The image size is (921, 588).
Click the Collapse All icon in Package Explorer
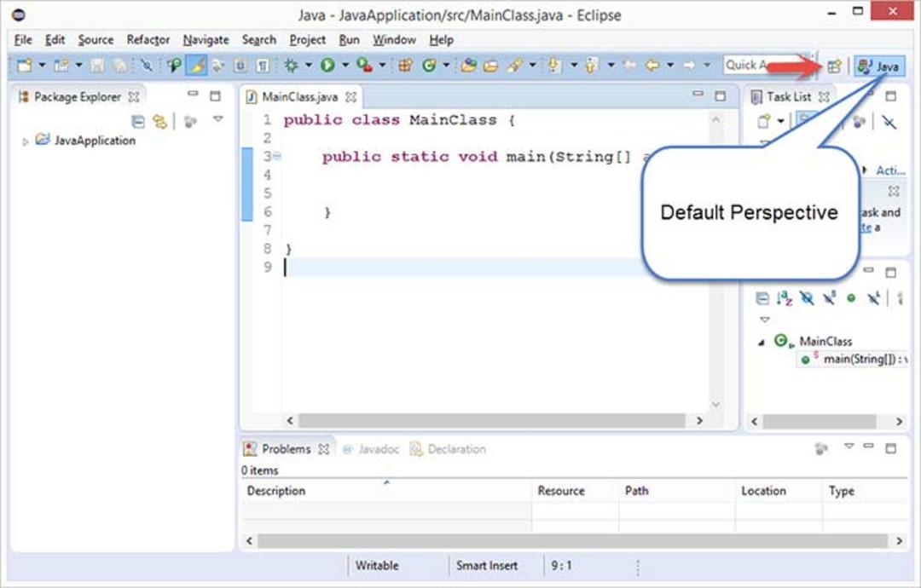[138, 122]
